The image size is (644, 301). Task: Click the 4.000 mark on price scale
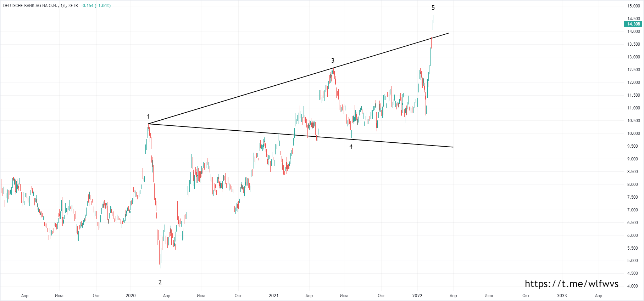coord(633,286)
